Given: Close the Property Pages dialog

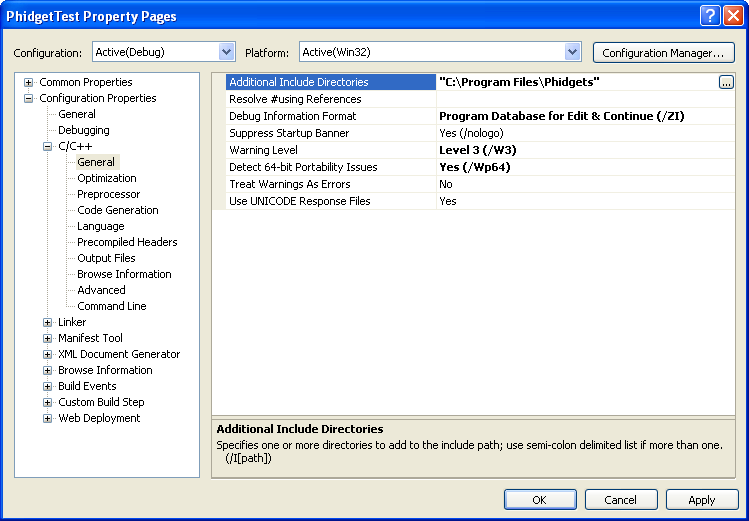Looking at the screenshot, I should (733, 16).
